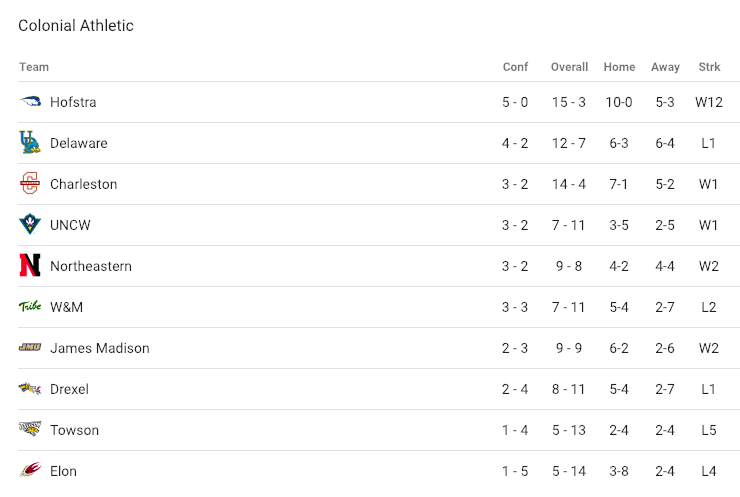Image resolution: width=740 pixels, height=497 pixels.
Task: Open the Hofstra team name link
Action: pos(73,102)
